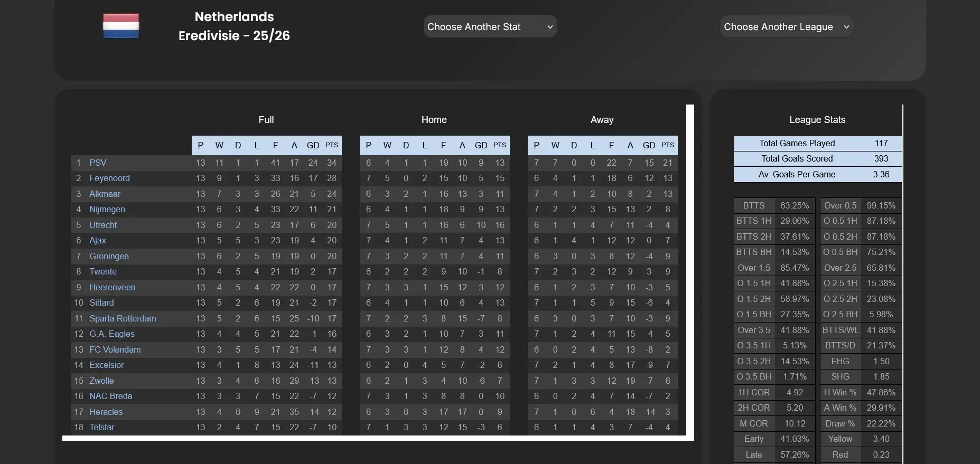Open the Alkmaar team link
Viewport: 980px width, 464px height.
(105, 194)
